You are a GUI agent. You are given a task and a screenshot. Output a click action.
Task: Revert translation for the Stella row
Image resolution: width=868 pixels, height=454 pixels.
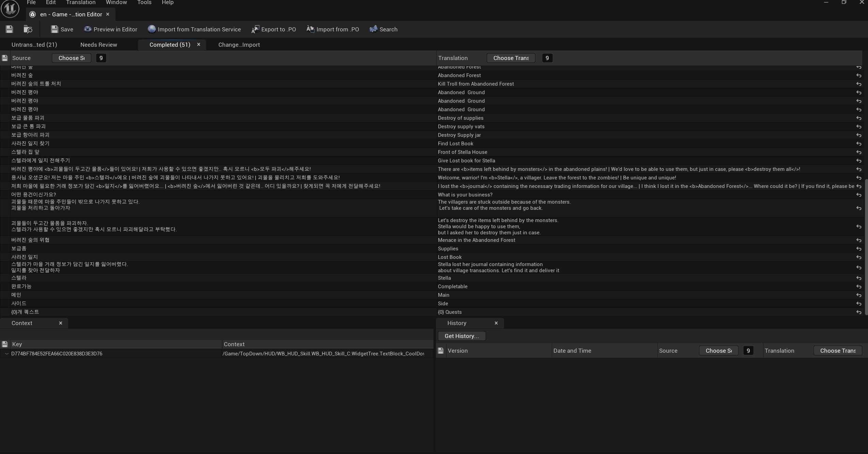858,278
